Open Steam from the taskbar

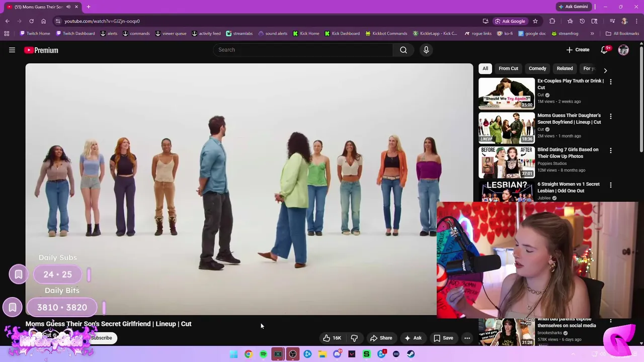(x=411, y=354)
